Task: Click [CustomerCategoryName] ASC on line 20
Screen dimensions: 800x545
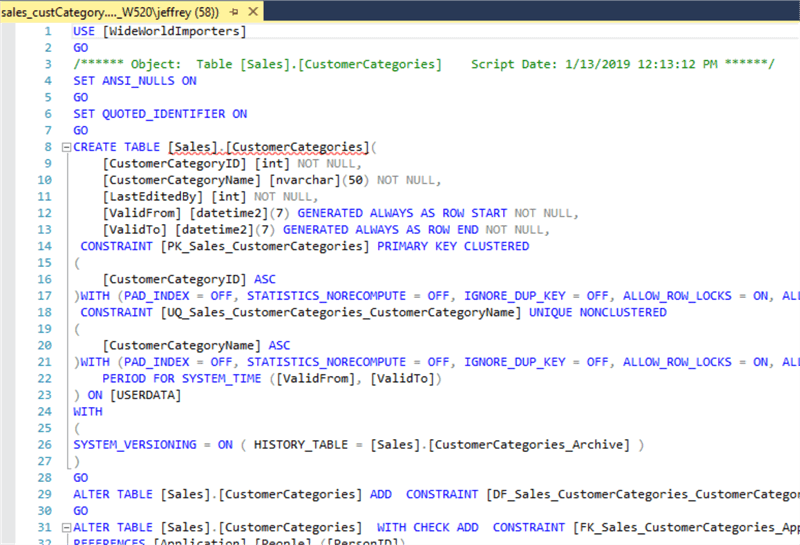Action: click(x=196, y=345)
